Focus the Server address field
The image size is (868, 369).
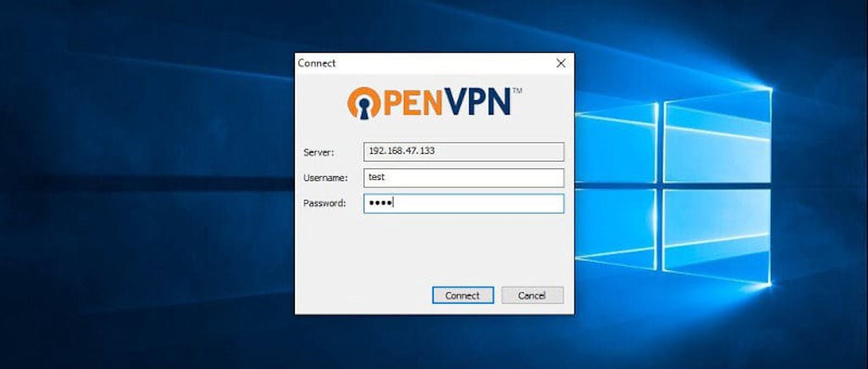(464, 151)
